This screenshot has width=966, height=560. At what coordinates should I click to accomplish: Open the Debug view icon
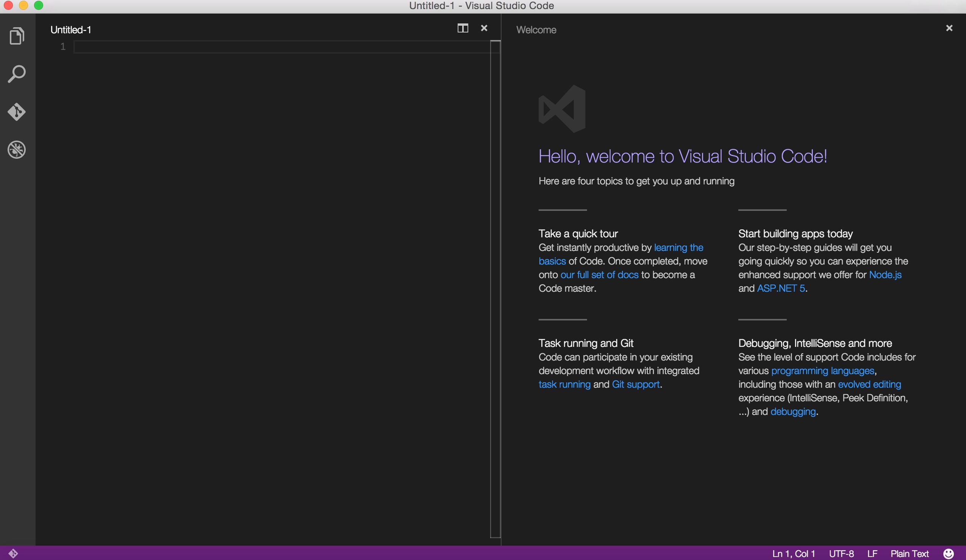[x=17, y=149]
